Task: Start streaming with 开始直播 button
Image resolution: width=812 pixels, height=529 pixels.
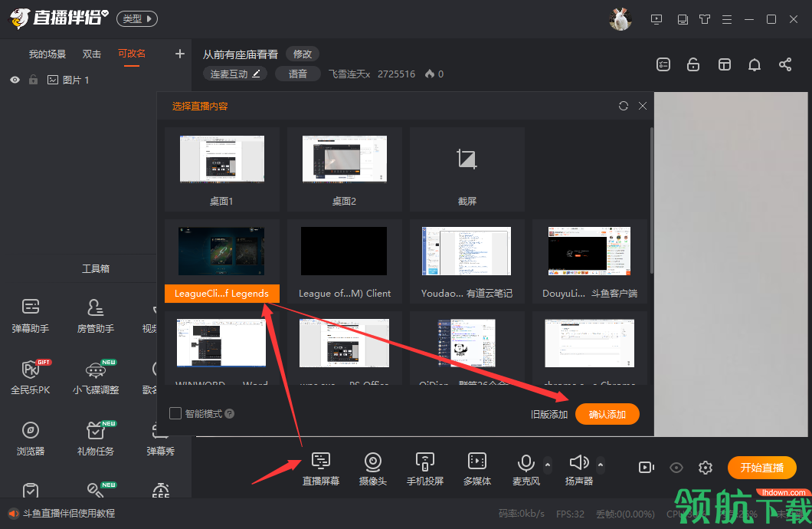Action: [761, 468]
